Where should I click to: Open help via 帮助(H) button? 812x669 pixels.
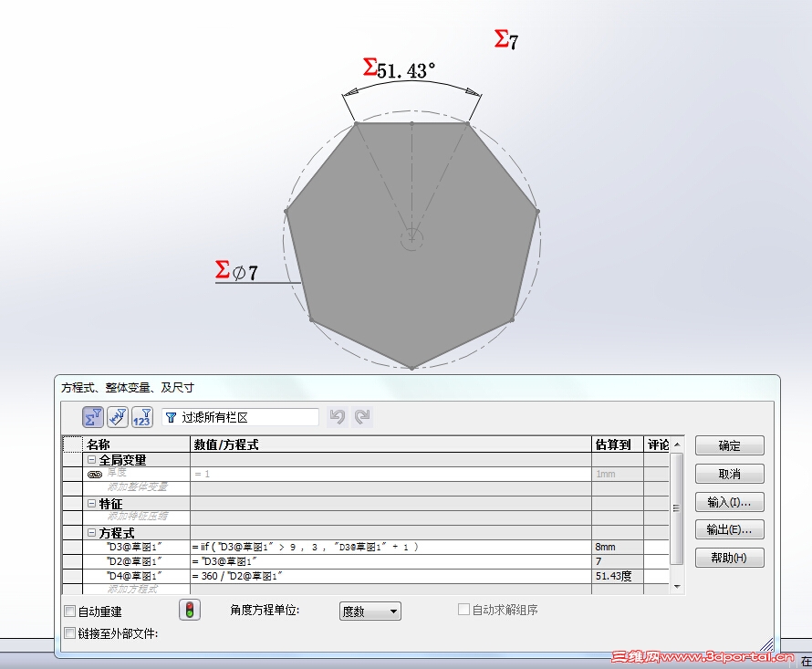tap(728, 557)
